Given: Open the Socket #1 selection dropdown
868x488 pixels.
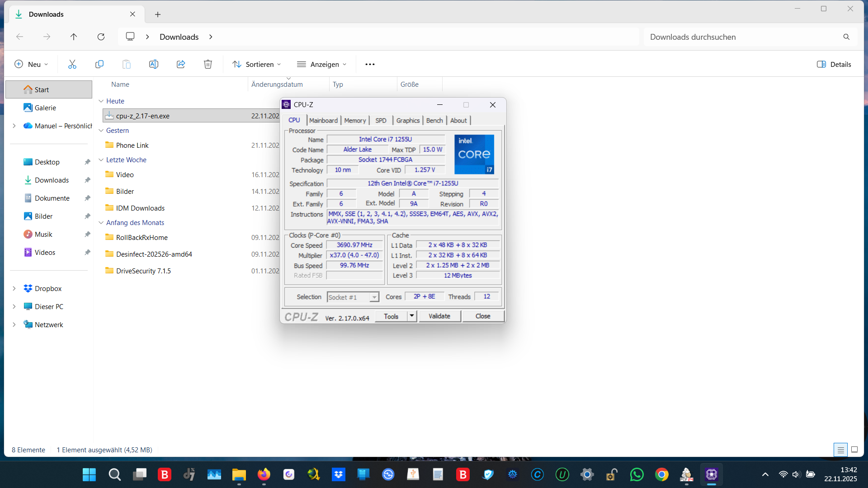Looking at the screenshot, I should coord(374,297).
